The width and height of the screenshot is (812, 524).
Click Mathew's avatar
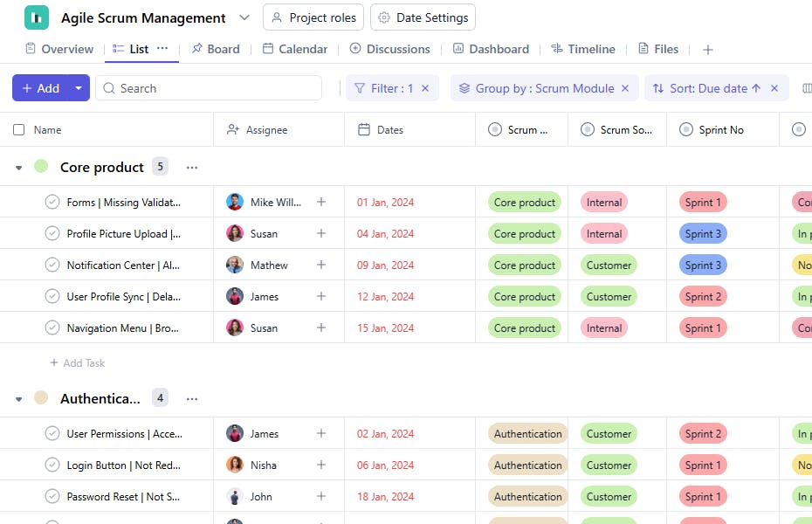tap(235, 265)
